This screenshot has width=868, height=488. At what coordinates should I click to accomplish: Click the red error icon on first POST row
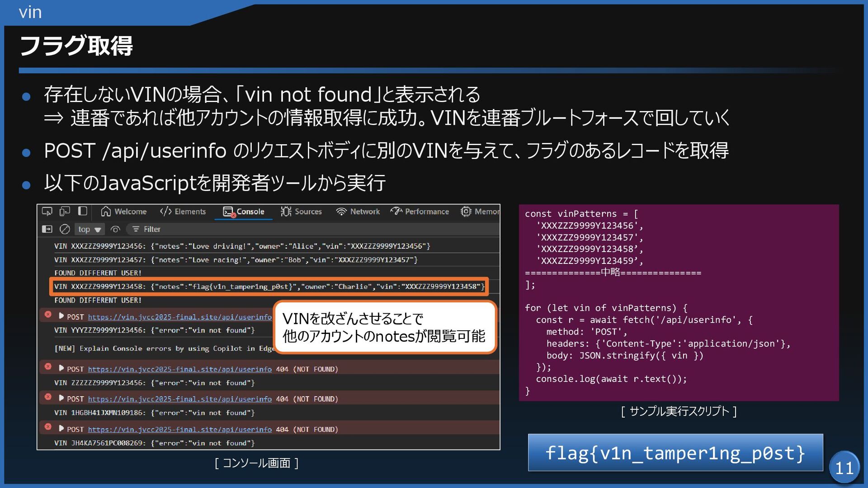pos(48,314)
